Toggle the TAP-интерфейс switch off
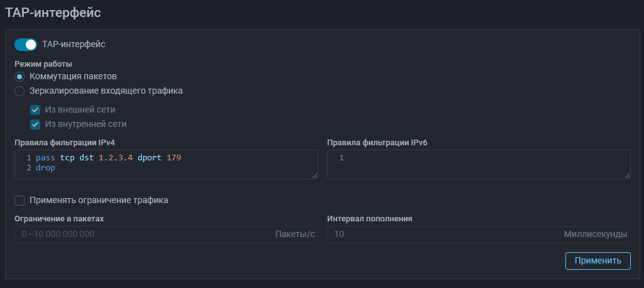Viewport: 644px width, 288px height. (x=26, y=45)
